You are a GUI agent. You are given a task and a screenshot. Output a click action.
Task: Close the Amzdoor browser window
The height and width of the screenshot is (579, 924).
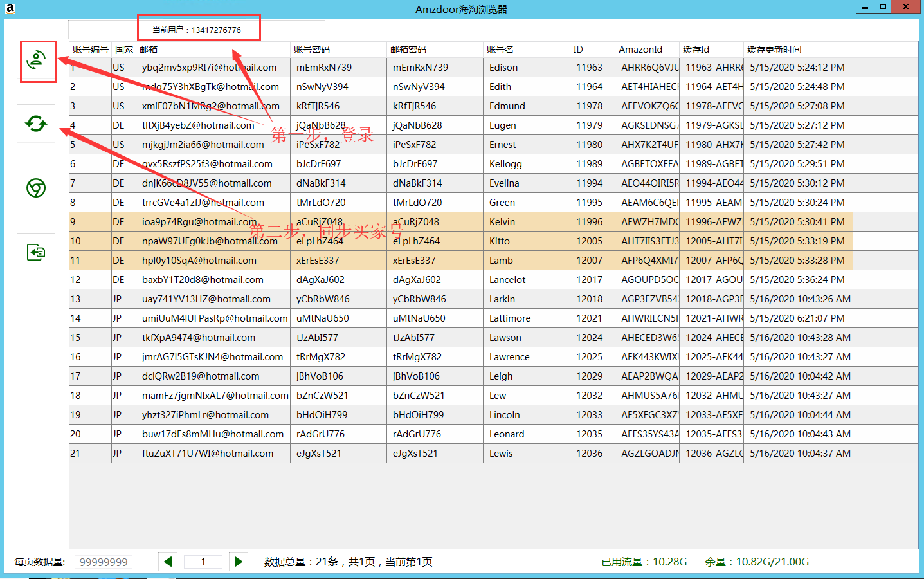(906, 7)
